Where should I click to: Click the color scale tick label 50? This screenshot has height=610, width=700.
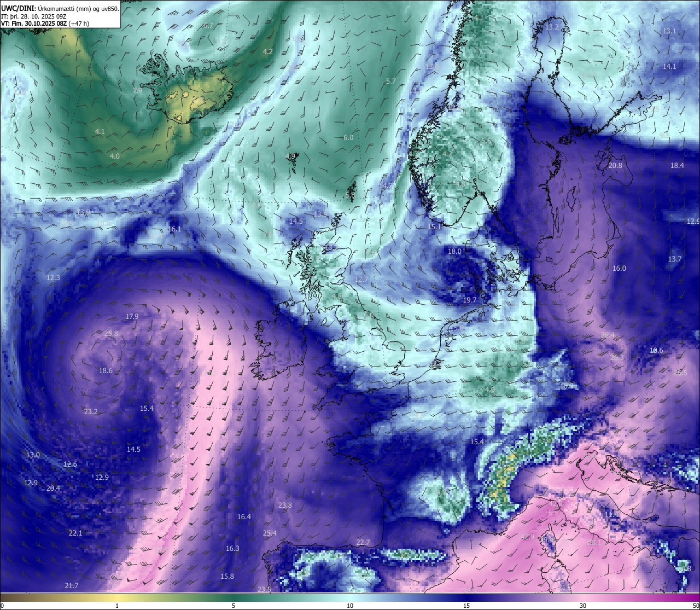696,606
